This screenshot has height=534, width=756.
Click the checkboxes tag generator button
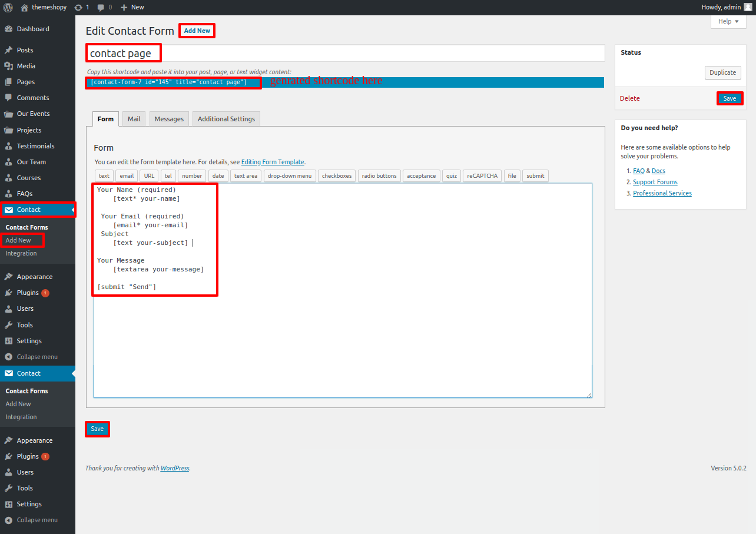pyautogui.click(x=337, y=176)
